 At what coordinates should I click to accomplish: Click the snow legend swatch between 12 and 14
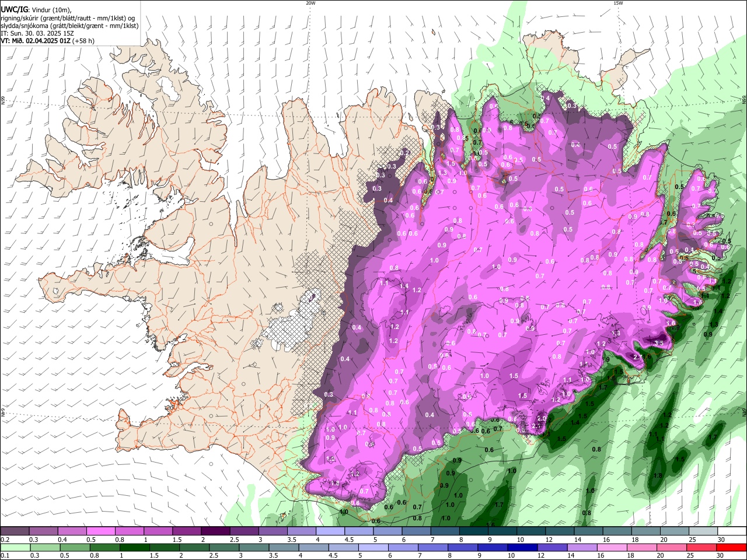coord(559,531)
